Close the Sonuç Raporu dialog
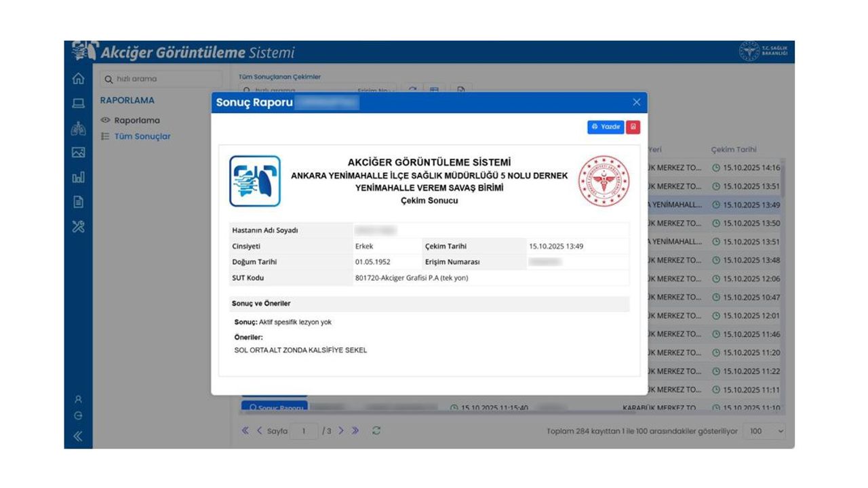Viewport: 868px width, 488px height. pyautogui.click(x=636, y=102)
